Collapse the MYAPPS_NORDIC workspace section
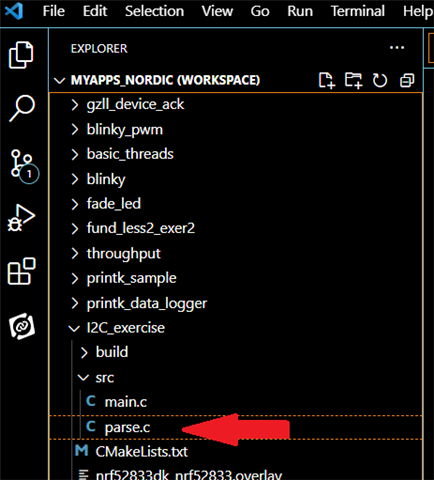This screenshot has height=480, width=434. 60,80
